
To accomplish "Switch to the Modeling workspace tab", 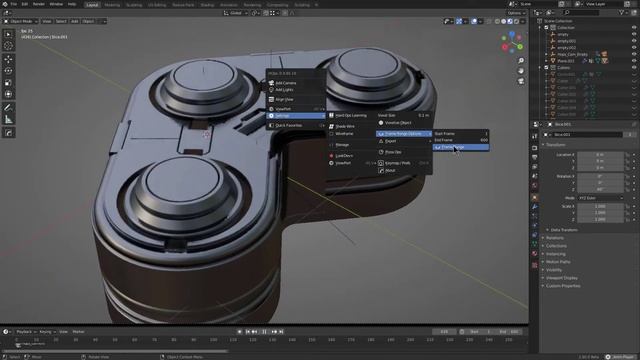I will click(x=112, y=5).
